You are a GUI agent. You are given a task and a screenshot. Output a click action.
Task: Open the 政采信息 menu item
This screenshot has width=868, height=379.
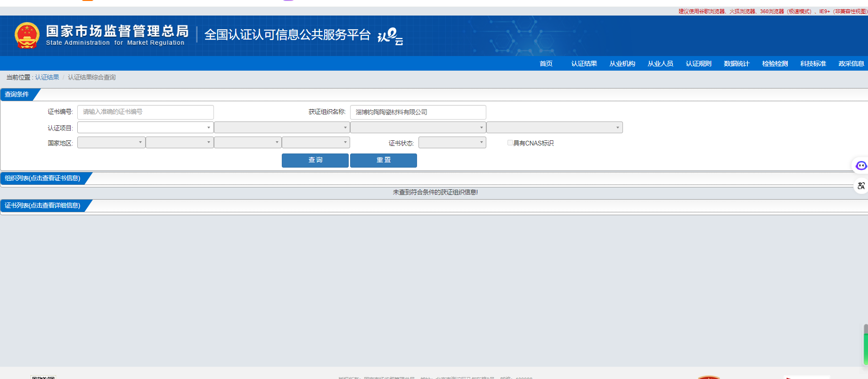point(852,64)
